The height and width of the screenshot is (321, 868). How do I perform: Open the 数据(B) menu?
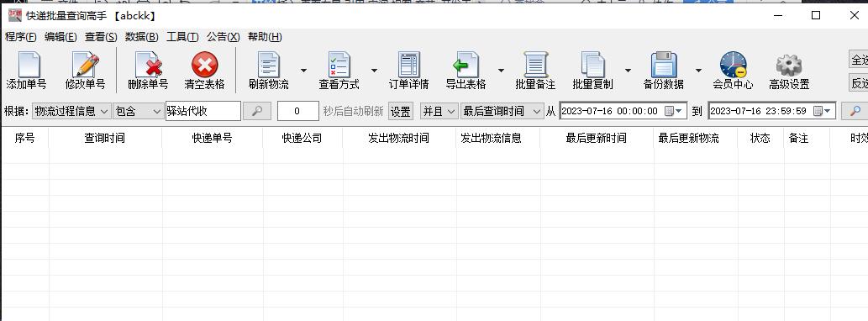142,37
